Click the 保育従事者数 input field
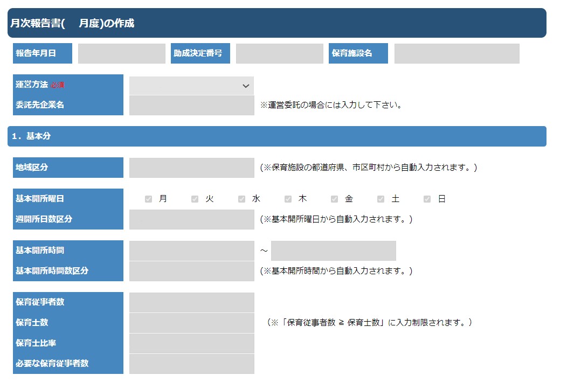The width and height of the screenshot is (588, 382). tap(191, 303)
